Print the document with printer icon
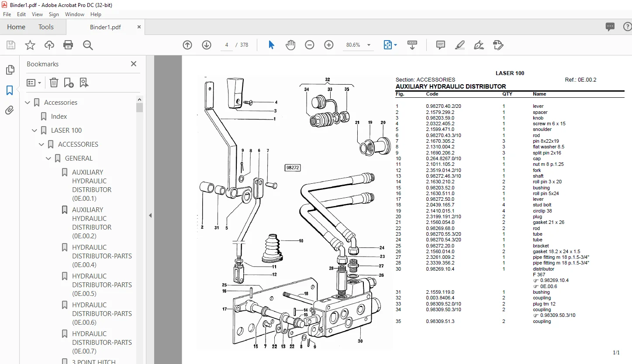 point(68,45)
